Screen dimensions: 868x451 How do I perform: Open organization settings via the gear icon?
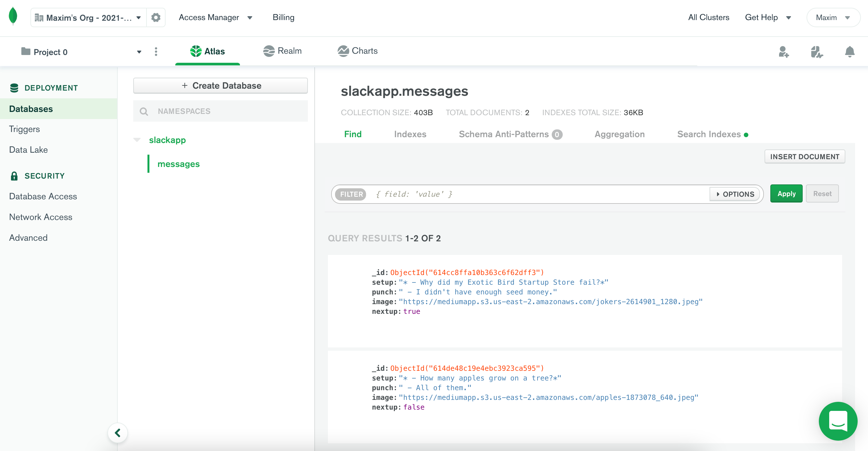pos(155,17)
